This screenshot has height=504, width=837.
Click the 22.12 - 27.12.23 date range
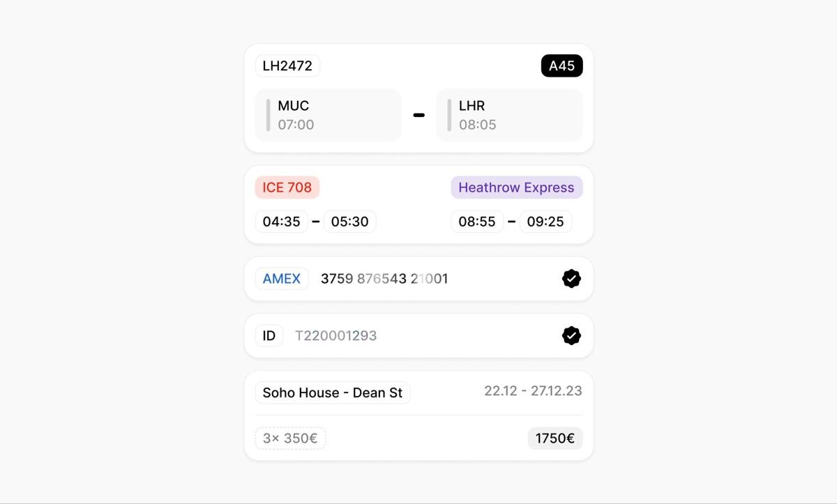point(533,391)
